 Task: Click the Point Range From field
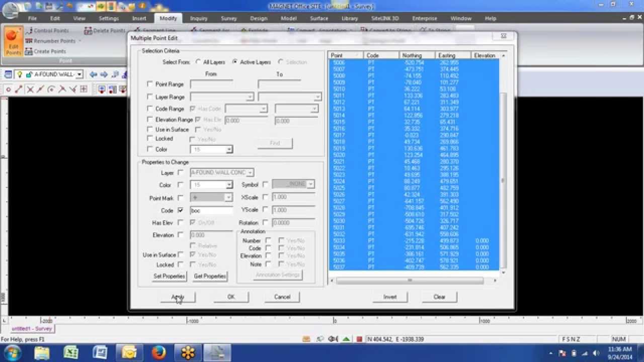[x=211, y=84]
